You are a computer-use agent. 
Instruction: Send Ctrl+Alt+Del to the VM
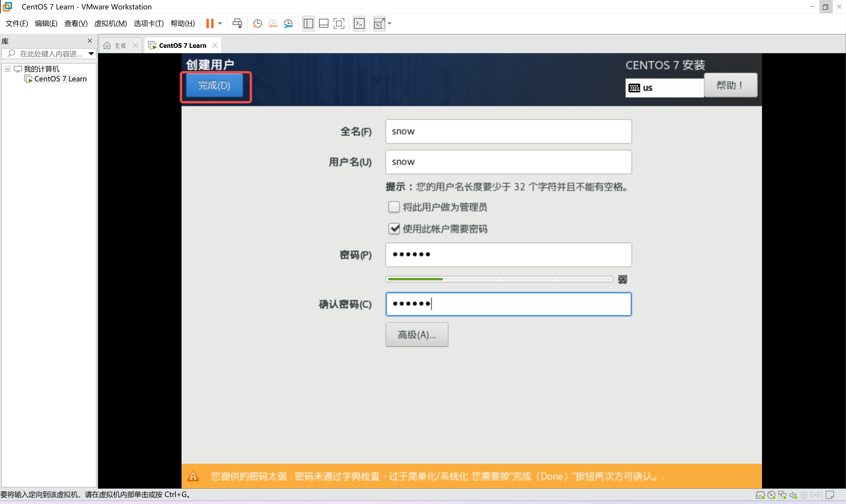click(237, 23)
